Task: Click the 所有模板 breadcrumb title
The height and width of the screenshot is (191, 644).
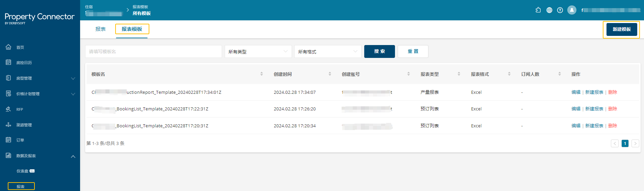Action: tap(142, 13)
